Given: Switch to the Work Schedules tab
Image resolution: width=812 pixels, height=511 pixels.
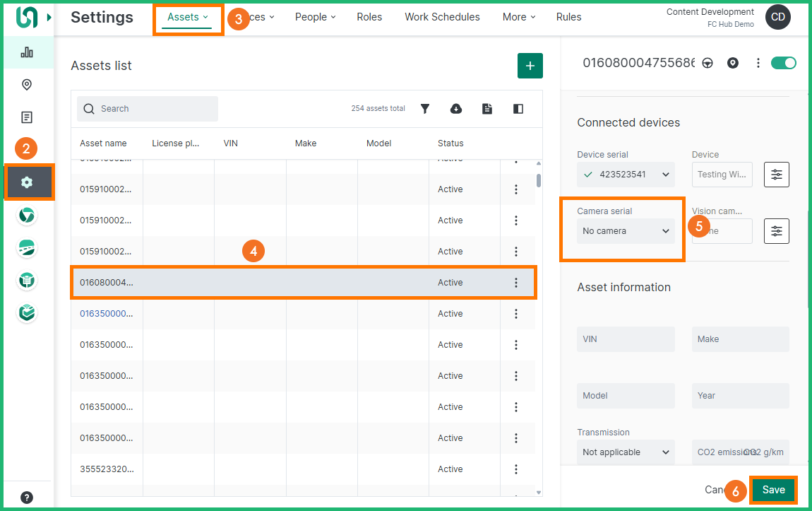Looking at the screenshot, I should [442, 17].
